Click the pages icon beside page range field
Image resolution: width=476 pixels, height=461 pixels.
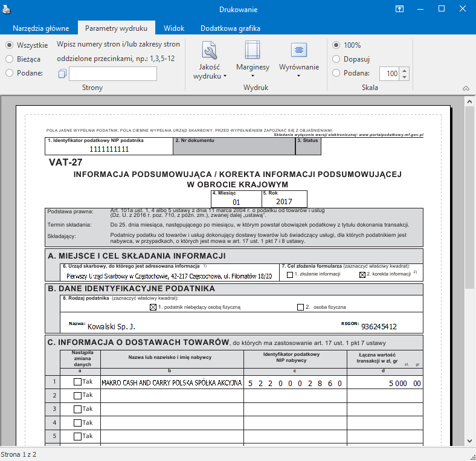pyautogui.click(x=62, y=74)
